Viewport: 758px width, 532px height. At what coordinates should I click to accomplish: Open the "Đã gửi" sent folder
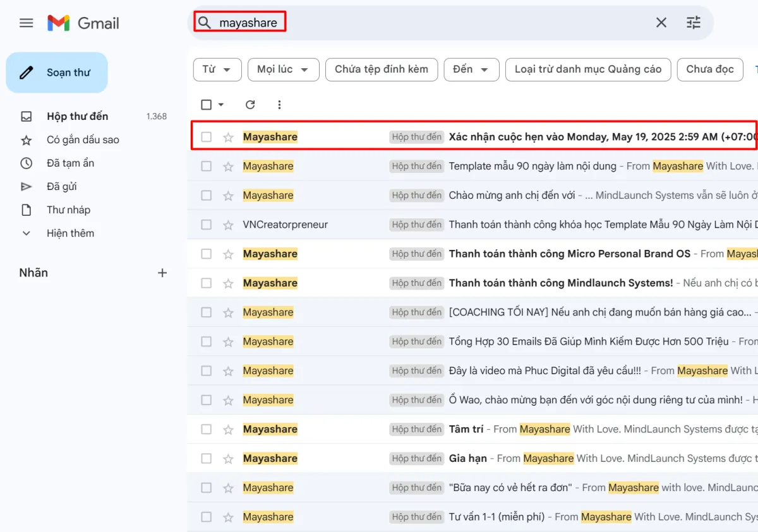(61, 186)
